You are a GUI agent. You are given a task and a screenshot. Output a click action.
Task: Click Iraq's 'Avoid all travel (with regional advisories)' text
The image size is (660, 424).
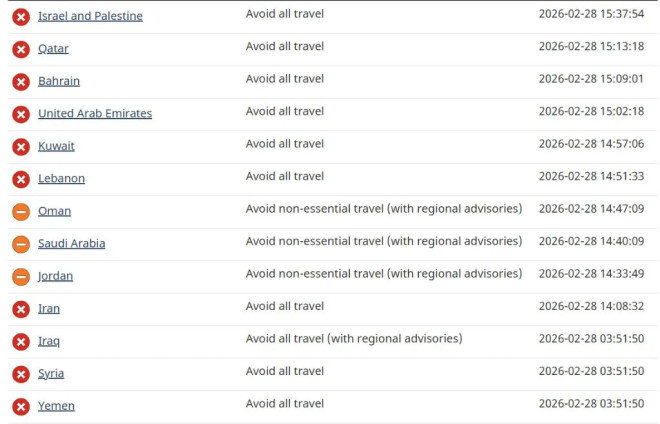(x=354, y=339)
